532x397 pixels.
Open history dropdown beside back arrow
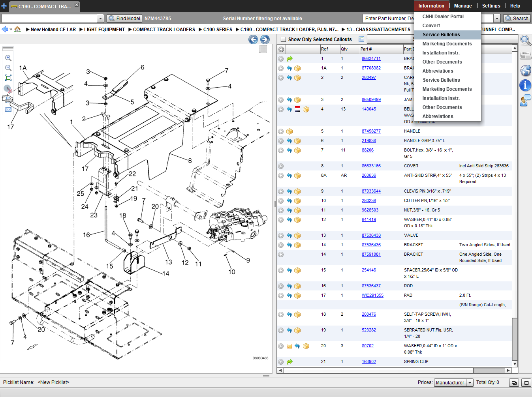point(11,29)
